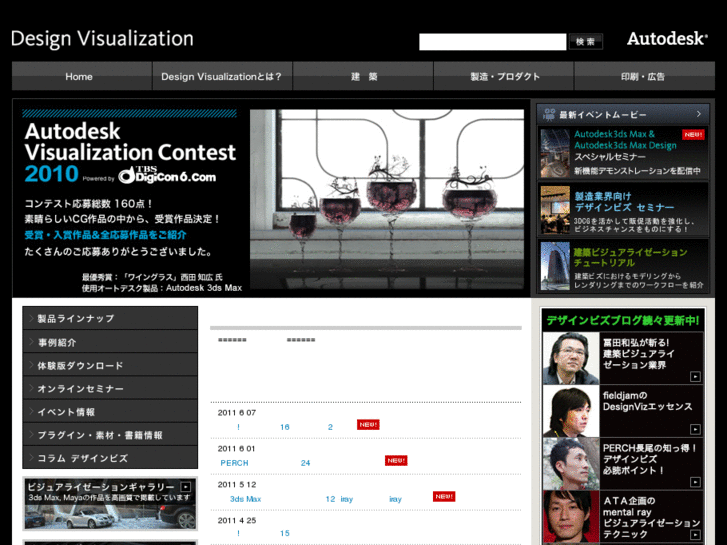
Task: Click the movie camera icon in 最新イベントムービー
Action: click(549, 114)
